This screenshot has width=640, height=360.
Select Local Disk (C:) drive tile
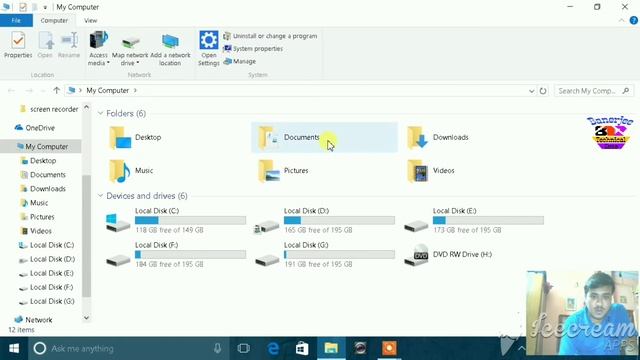[x=176, y=220]
